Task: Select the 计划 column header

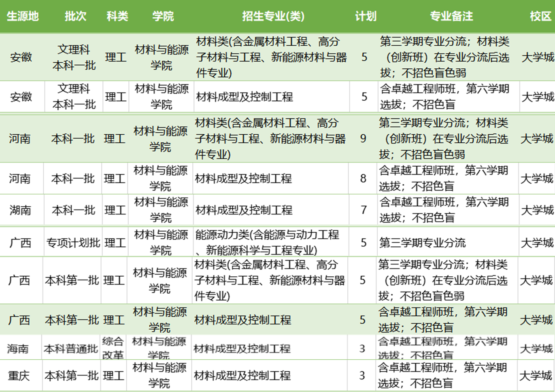Action: [x=366, y=16]
